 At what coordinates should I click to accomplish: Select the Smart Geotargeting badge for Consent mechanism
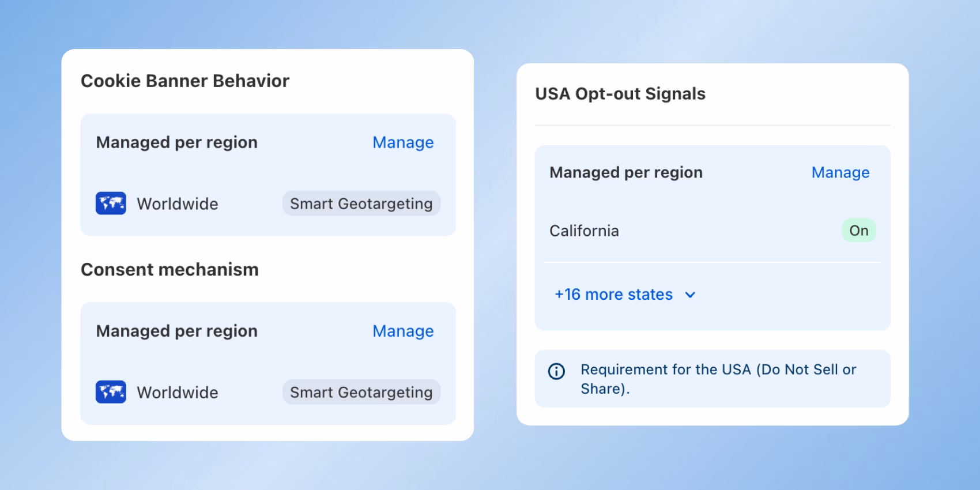[361, 392]
